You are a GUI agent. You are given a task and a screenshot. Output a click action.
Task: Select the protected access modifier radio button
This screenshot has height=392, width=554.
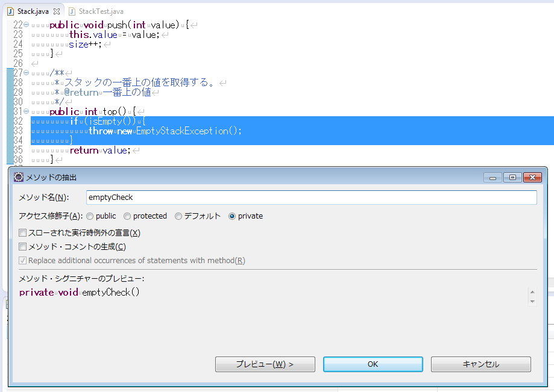pyautogui.click(x=127, y=216)
